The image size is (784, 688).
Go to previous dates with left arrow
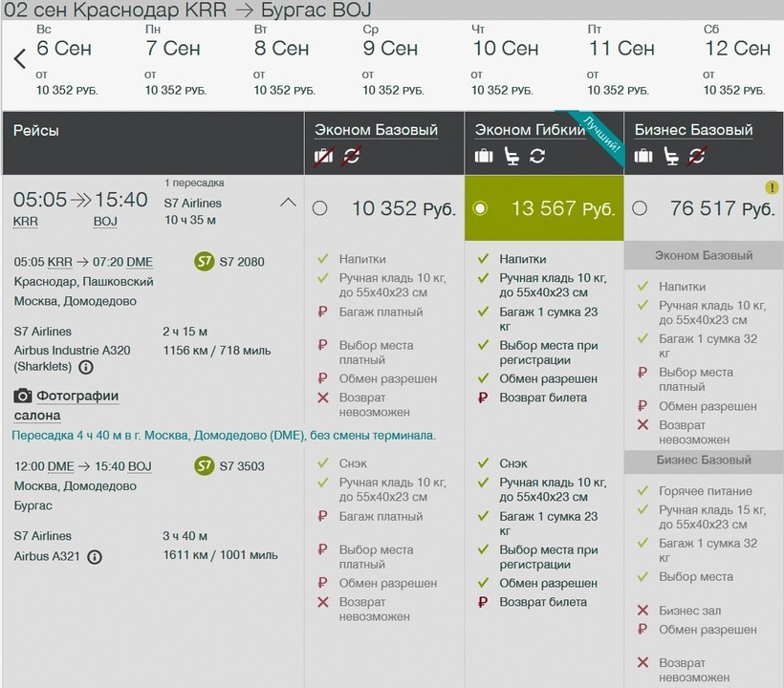19,59
